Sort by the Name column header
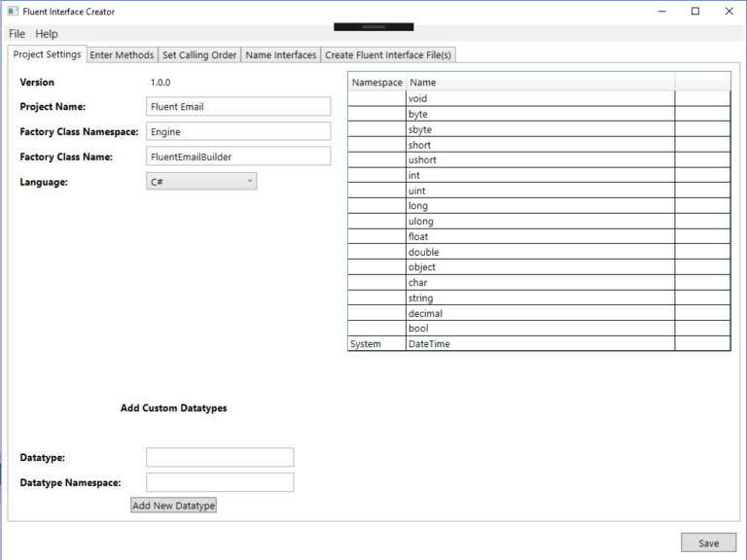This screenshot has height=560, width=747. click(540, 83)
